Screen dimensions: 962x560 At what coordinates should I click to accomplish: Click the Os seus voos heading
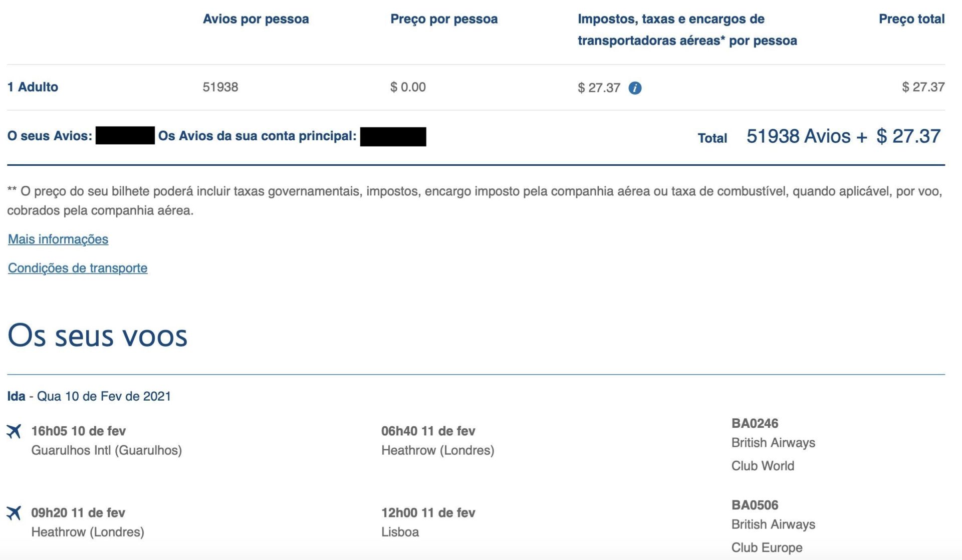[98, 335]
